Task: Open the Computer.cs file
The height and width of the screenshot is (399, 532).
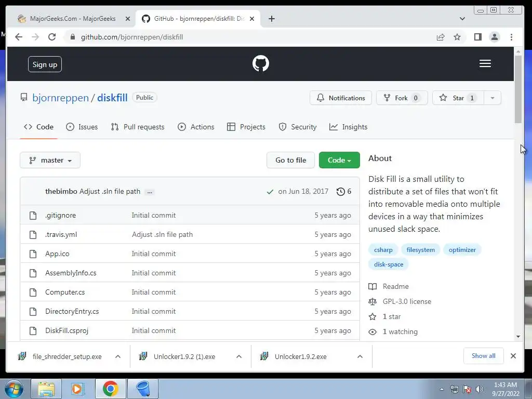Action: coord(65,292)
